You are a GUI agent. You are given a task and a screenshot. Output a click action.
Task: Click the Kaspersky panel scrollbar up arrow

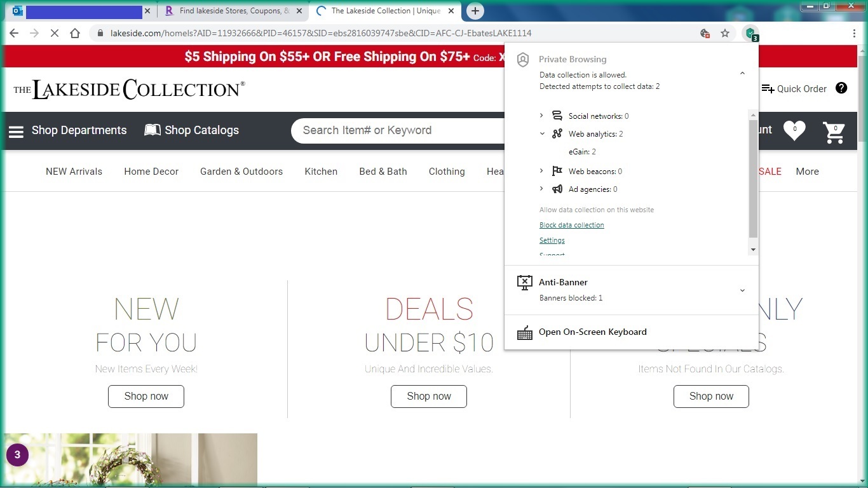[x=754, y=115]
